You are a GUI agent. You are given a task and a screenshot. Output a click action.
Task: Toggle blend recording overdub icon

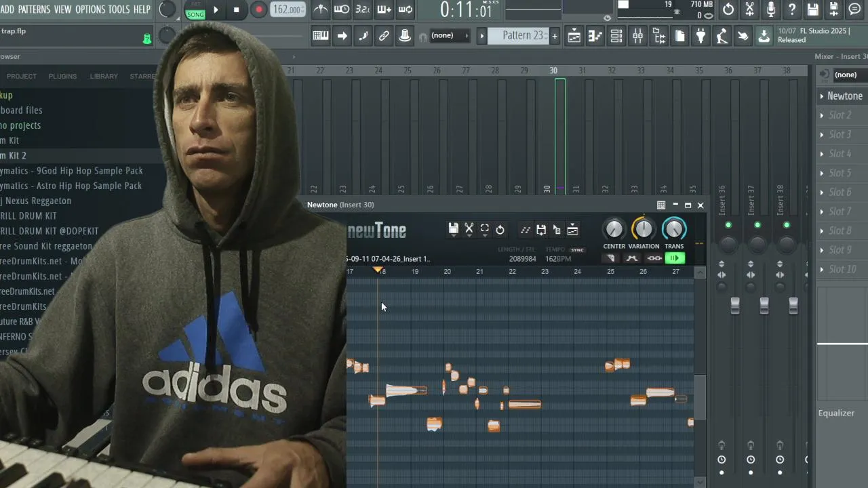click(x=384, y=9)
